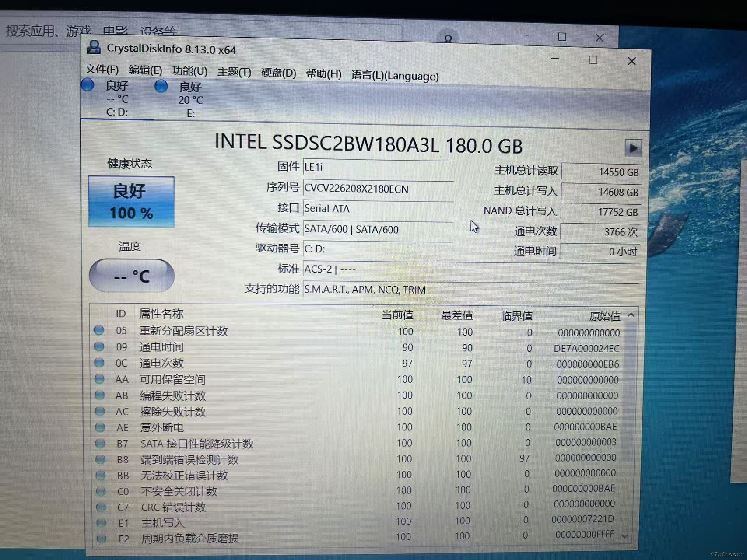Screen dimensions: 747x560
Task: Maximize the CrystalDiskInfo window
Action: coord(593,60)
